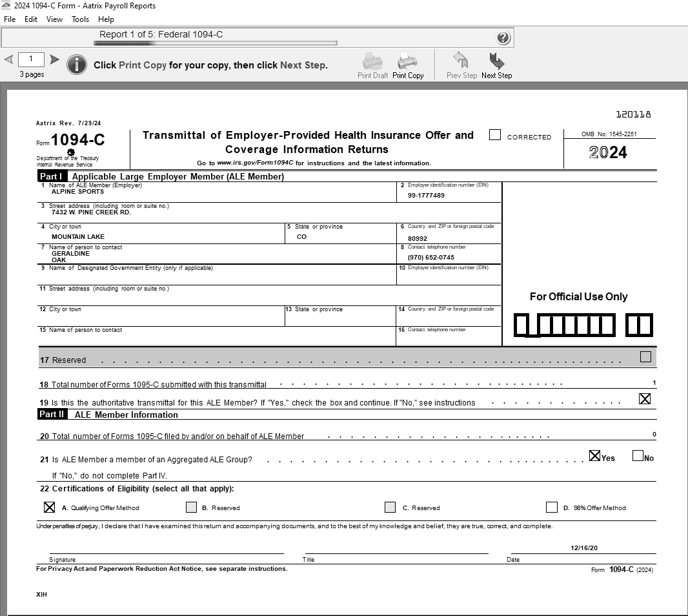Advance with the Next Step arrow
The width and height of the screenshot is (688, 616).
tap(497, 60)
